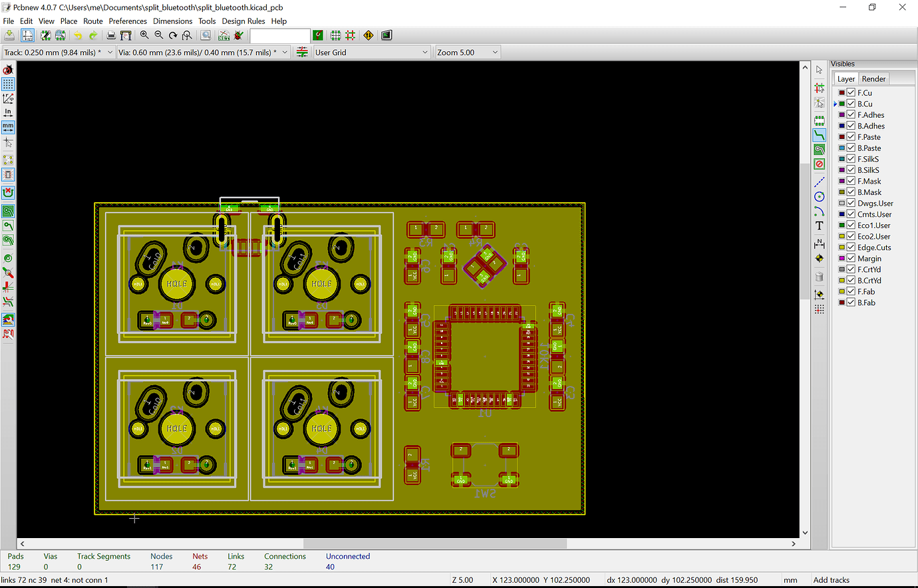Hide the F.Cu layer
Image resolution: width=918 pixels, height=588 pixels.
click(x=849, y=92)
